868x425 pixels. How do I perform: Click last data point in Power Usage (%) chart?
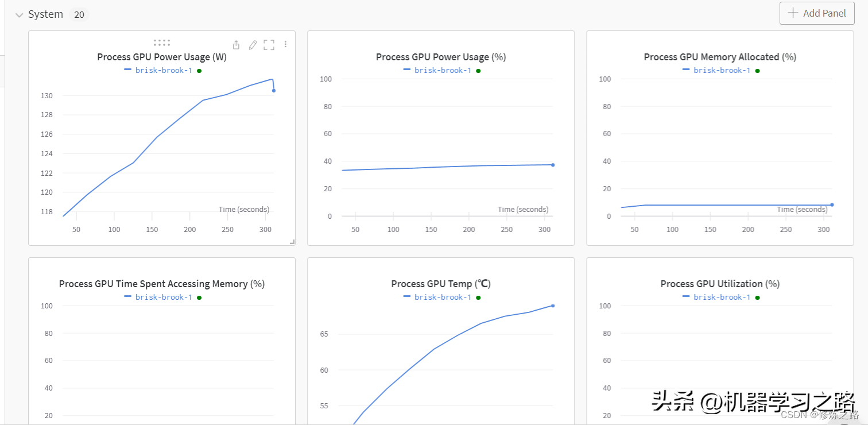tap(553, 165)
